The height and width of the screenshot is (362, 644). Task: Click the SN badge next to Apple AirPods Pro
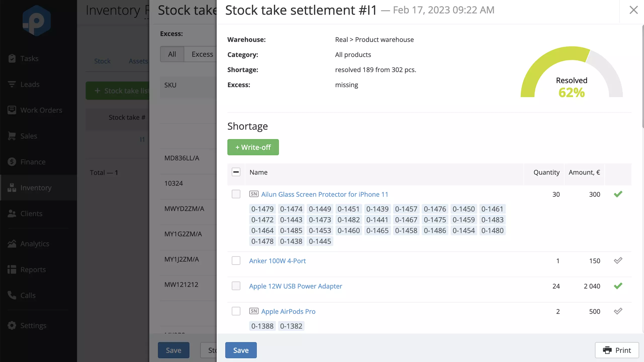coord(254,311)
